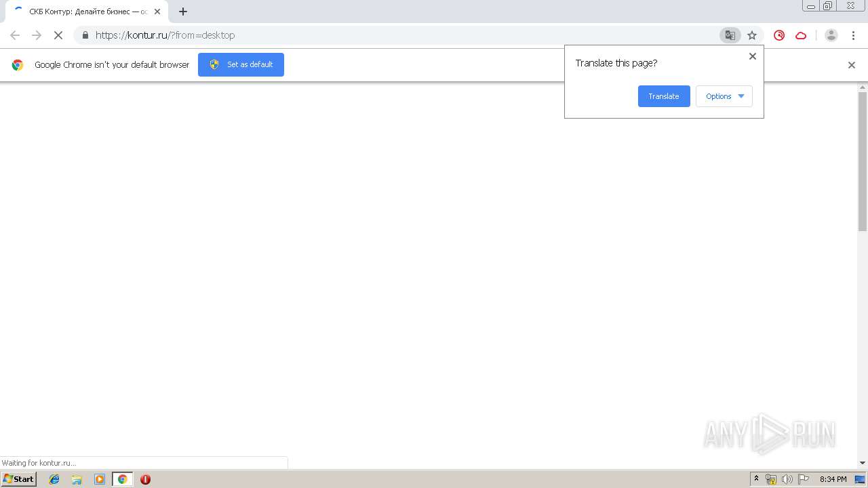Viewport: 868px width, 488px height.
Task: Open Windows Media Player from taskbar
Action: (x=100, y=479)
